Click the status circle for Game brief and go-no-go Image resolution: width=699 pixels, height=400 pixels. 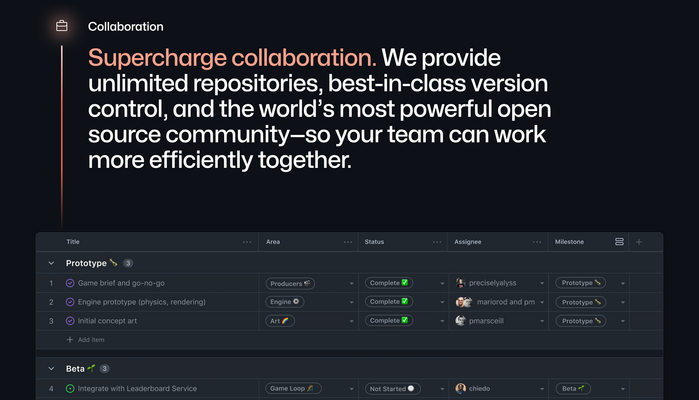tap(70, 283)
